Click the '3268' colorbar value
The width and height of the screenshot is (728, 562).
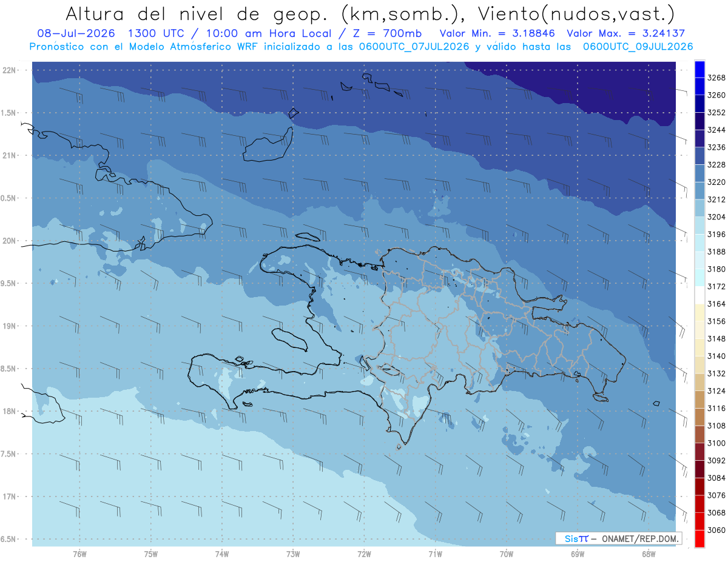[x=716, y=78]
